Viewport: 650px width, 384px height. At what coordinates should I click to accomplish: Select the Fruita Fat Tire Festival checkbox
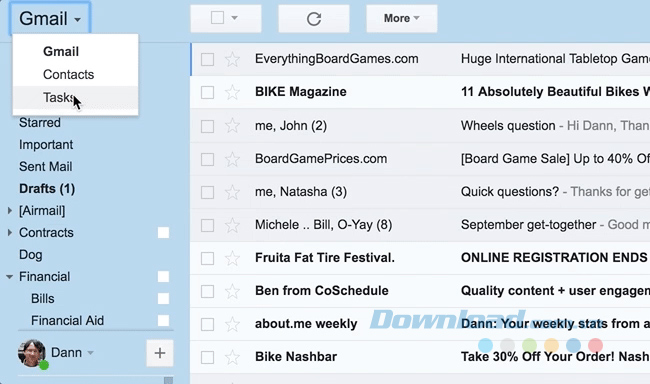pos(207,258)
